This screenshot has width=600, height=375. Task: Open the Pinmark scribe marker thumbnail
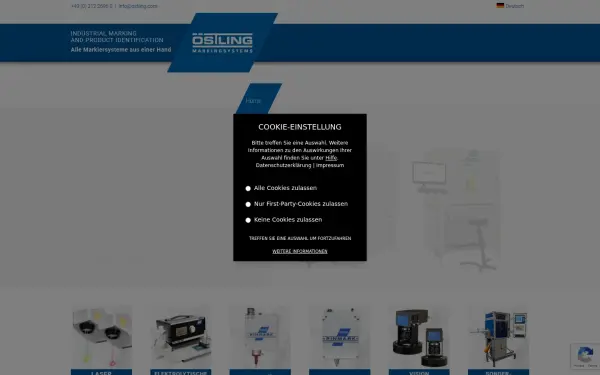(x=340, y=337)
